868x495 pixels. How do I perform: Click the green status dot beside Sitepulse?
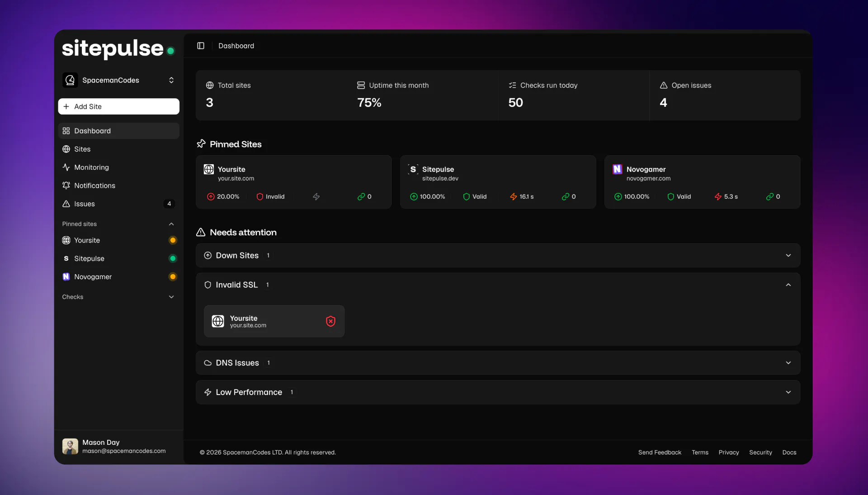point(173,258)
